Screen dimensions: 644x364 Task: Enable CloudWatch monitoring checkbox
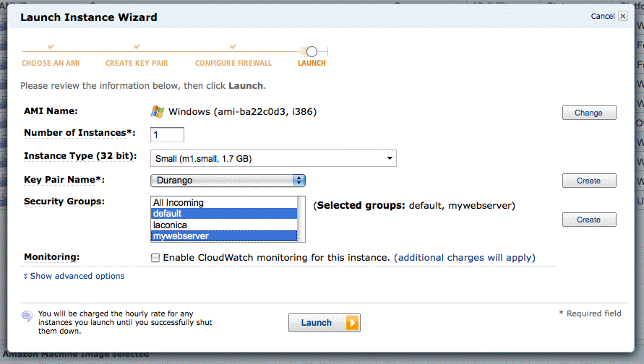(x=155, y=258)
